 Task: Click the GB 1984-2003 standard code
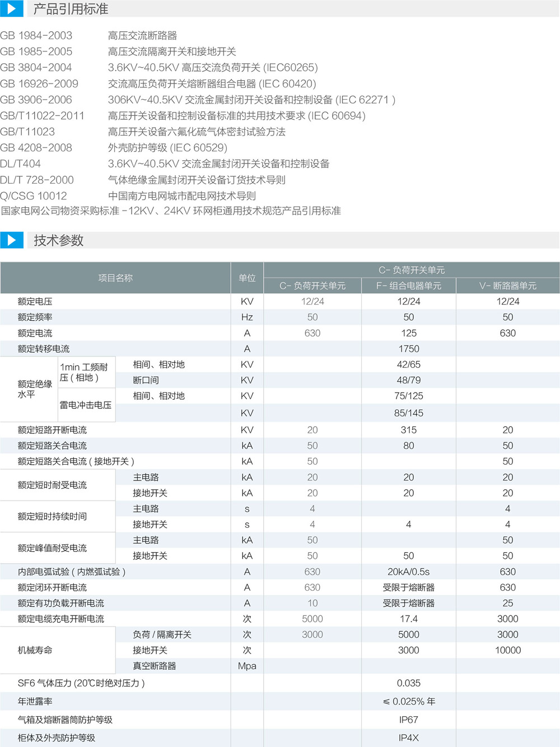tap(36, 35)
